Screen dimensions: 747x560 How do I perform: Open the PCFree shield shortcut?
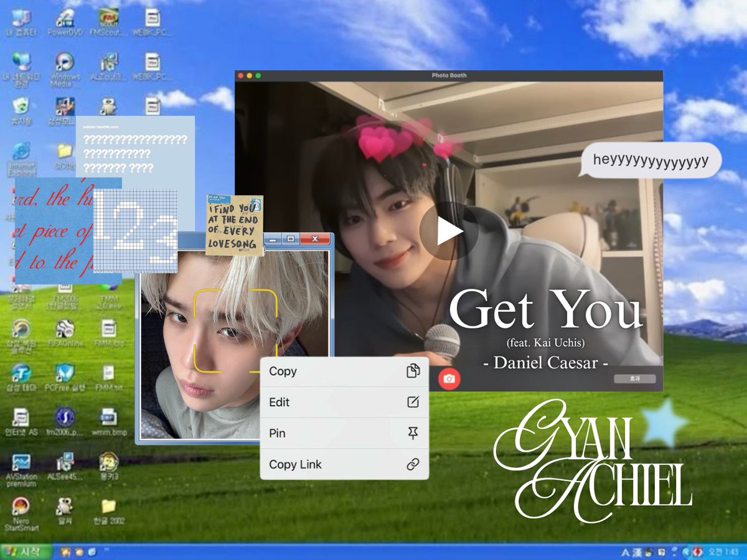pos(65,378)
